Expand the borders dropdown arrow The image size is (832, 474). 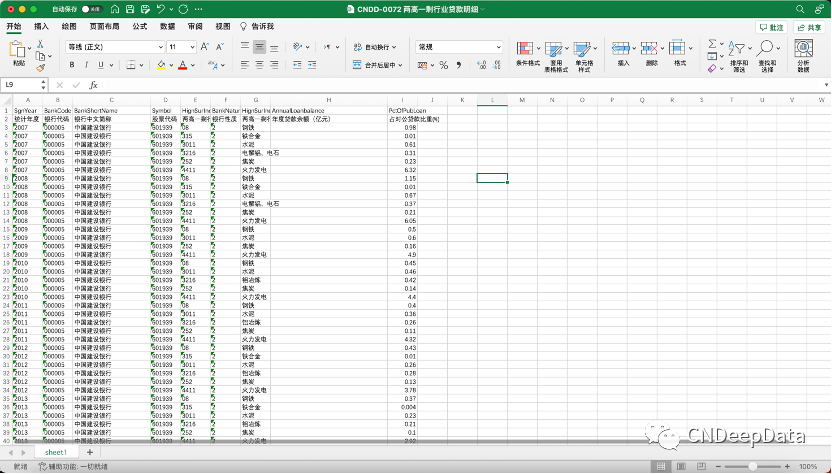coord(142,65)
